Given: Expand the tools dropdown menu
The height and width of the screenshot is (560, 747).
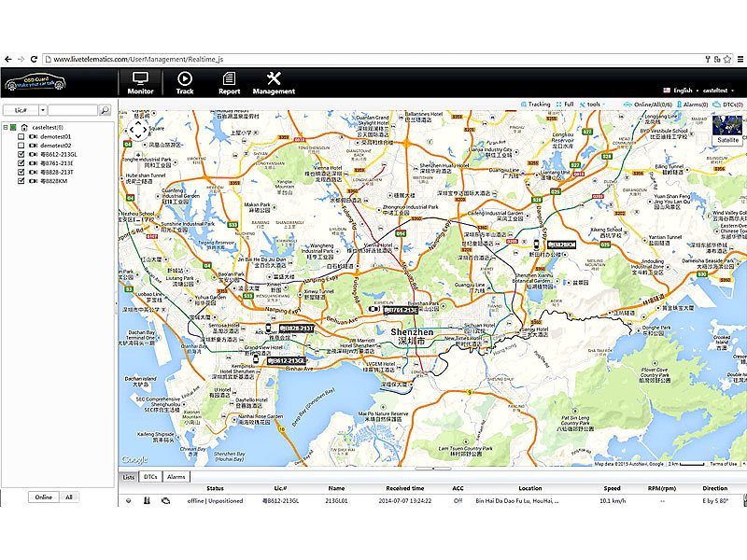Looking at the screenshot, I should pos(593,105).
